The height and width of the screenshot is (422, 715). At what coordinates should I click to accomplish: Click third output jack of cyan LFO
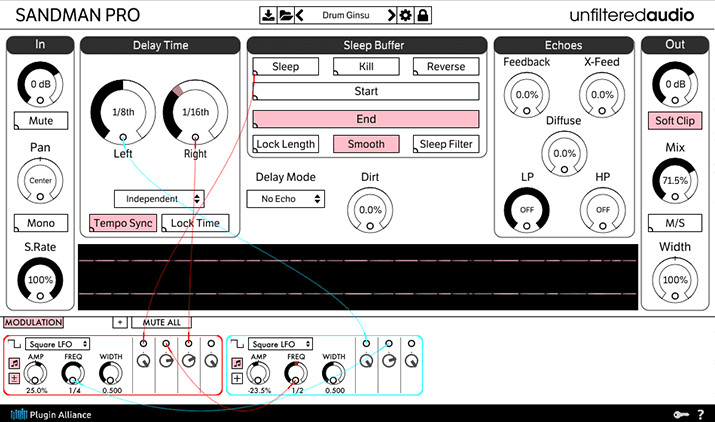tap(411, 344)
